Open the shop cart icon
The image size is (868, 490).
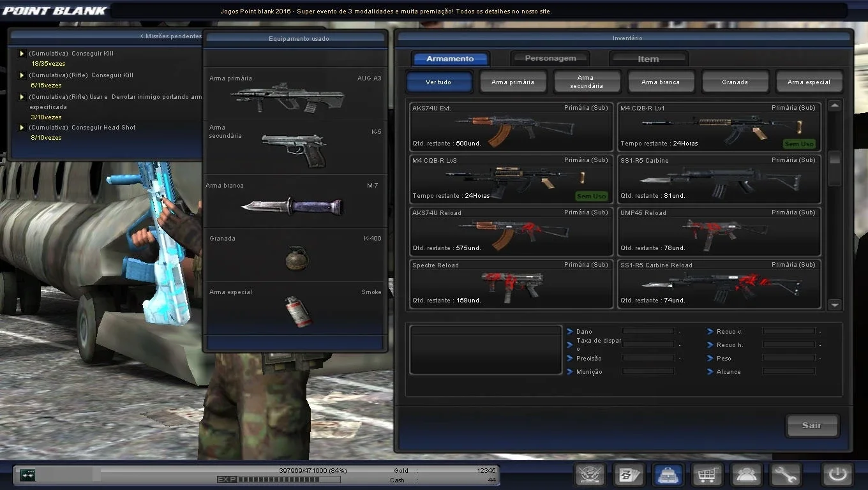click(707, 475)
